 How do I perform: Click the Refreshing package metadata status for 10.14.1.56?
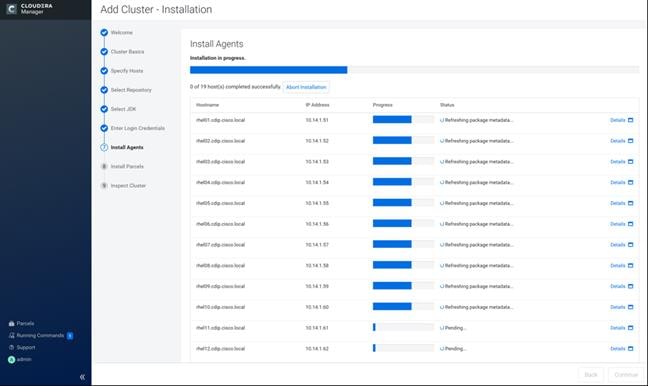(476, 224)
